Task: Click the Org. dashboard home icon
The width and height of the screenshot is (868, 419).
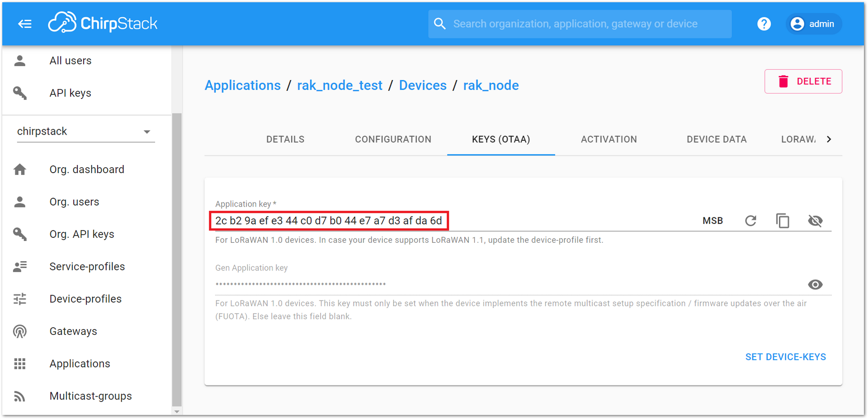Action: tap(20, 169)
